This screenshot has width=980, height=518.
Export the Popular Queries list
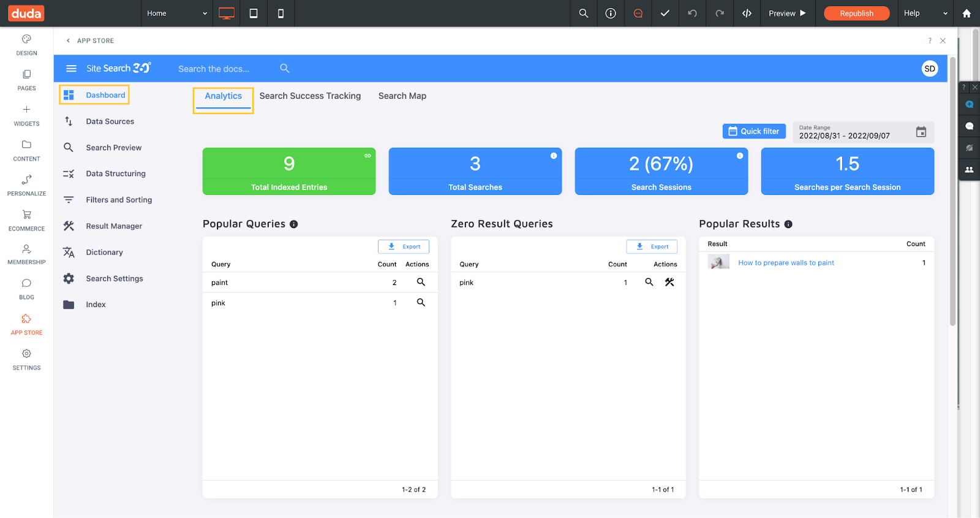404,246
